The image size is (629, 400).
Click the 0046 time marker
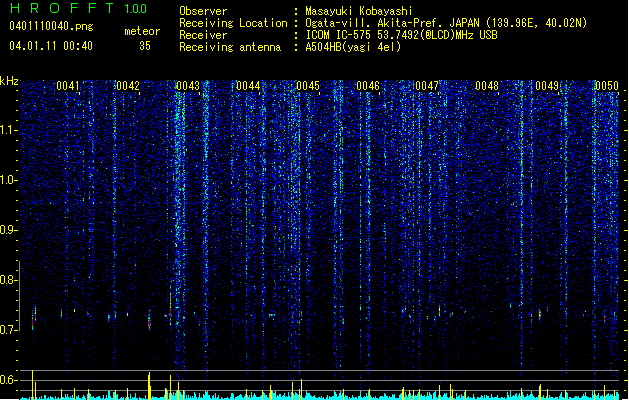pyautogui.click(x=368, y=86)
